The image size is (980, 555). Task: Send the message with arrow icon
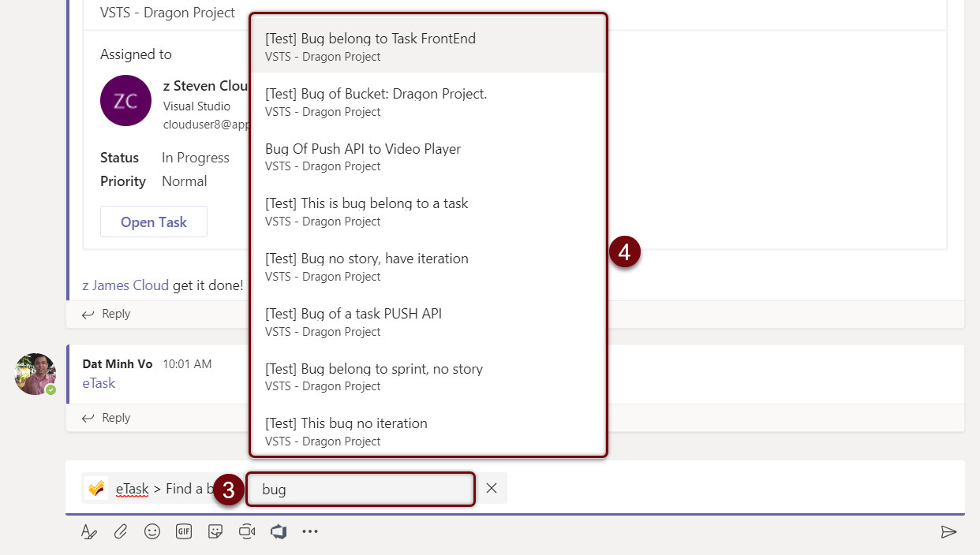(948, 532)
